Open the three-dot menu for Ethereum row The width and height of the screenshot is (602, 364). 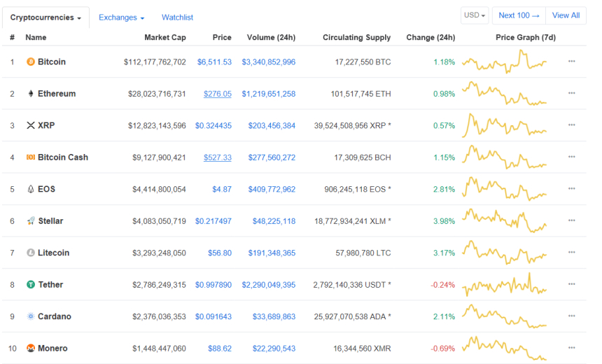[x=572, y=93]
